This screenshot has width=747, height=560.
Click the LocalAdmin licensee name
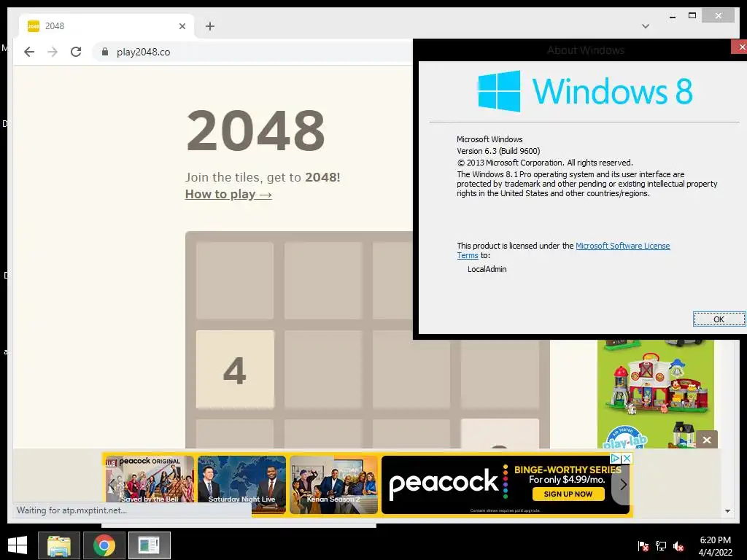(487, 269)
